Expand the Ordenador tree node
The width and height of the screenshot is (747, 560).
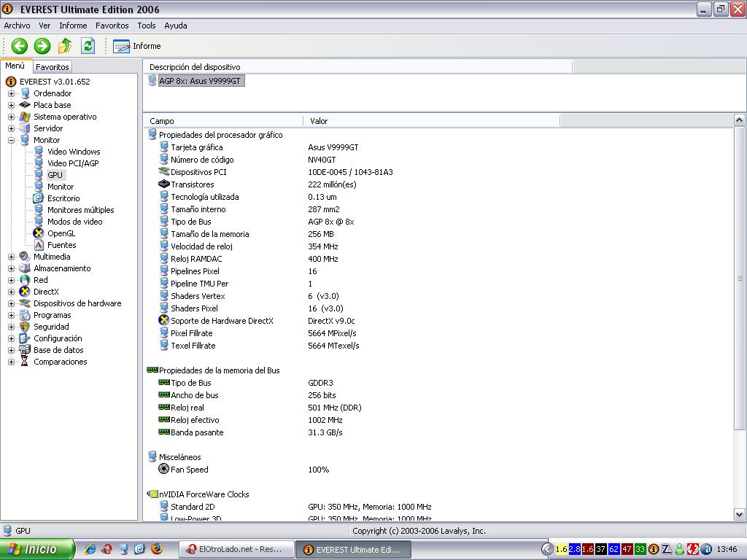tap(11, 93)
